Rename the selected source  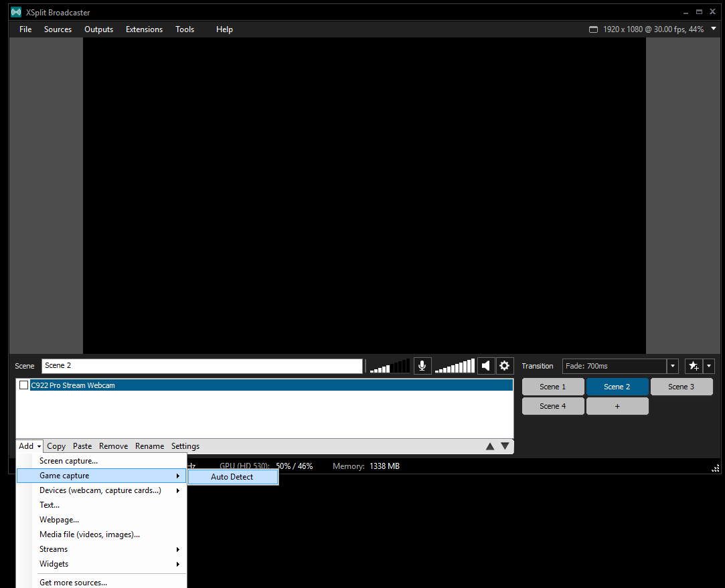pyautogui.click(x=149, y=446)
